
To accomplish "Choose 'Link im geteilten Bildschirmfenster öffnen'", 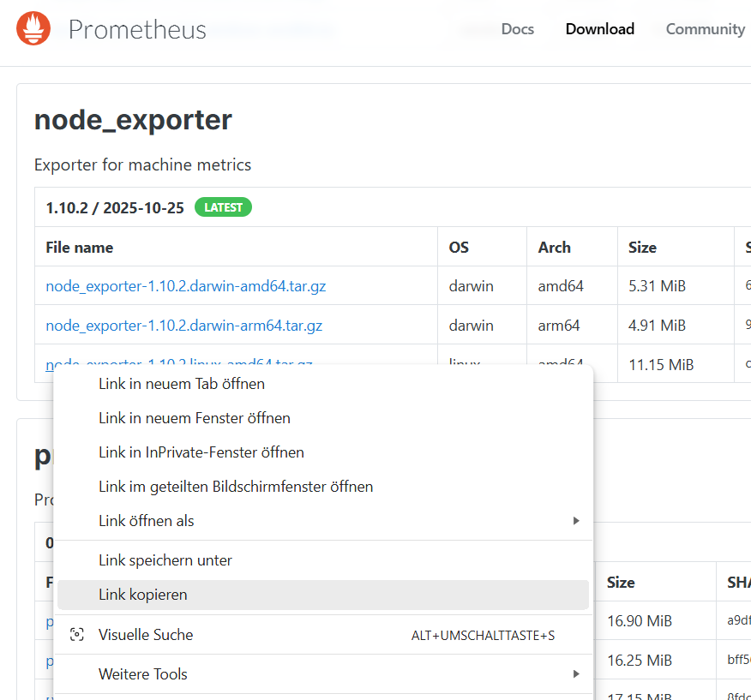I will pyautogui.click(x=236, y=487).
